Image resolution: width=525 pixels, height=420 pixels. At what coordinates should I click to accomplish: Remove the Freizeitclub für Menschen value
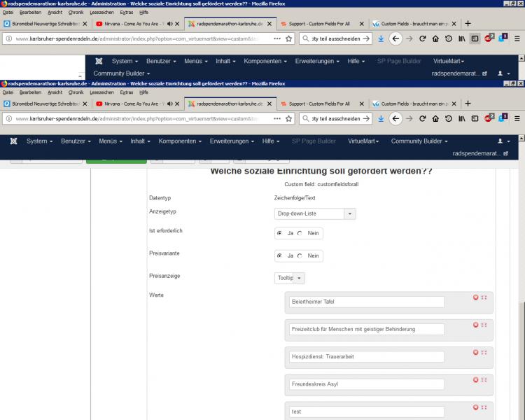(x=476, y=325)
